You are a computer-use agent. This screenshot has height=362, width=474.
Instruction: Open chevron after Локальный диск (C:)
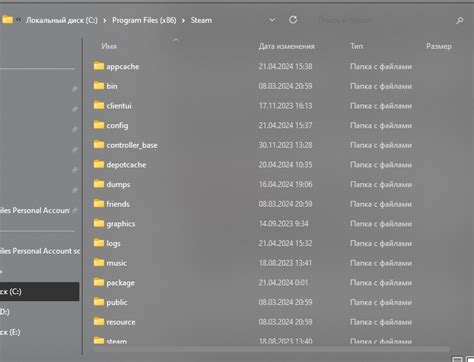click(105, 21)
